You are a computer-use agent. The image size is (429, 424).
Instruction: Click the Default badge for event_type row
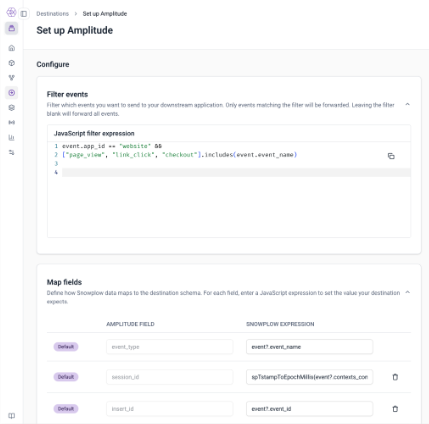tap(66, 347)
